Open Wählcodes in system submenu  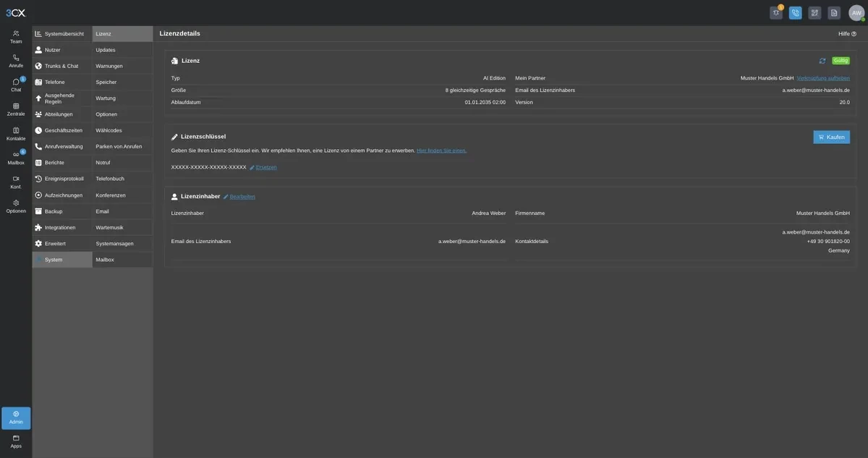pos(122,130)
